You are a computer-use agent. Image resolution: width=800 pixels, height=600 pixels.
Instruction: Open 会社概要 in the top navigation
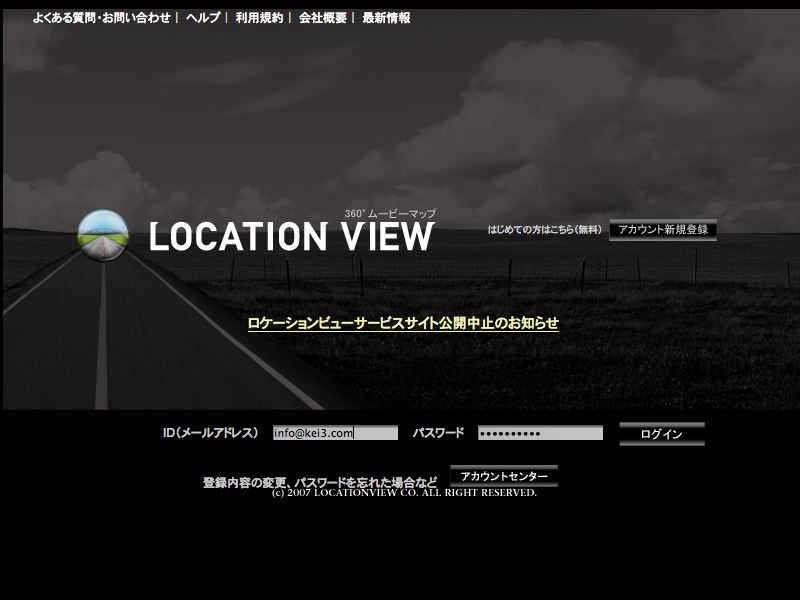(322, 18)
